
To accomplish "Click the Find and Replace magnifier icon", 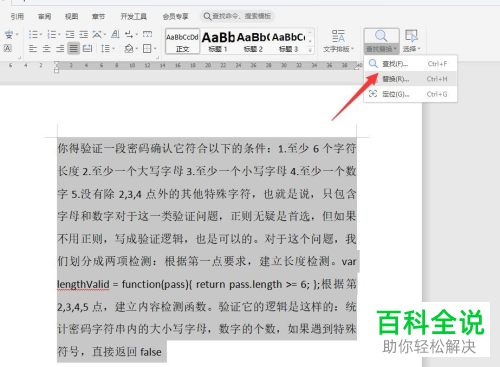I will point(381,36).
